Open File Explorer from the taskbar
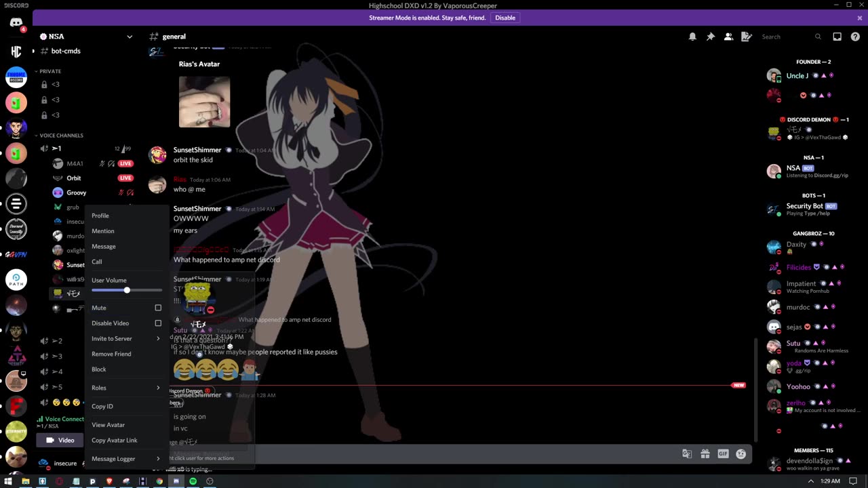The width and height of the screenshot is (868, 488). (25, 481)
